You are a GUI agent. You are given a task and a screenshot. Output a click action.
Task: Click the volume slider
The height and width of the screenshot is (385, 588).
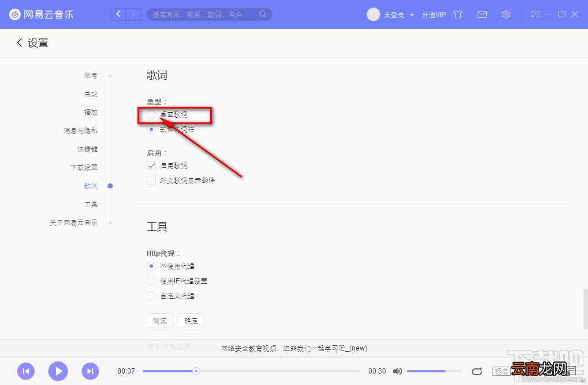(x=434, y=371)
